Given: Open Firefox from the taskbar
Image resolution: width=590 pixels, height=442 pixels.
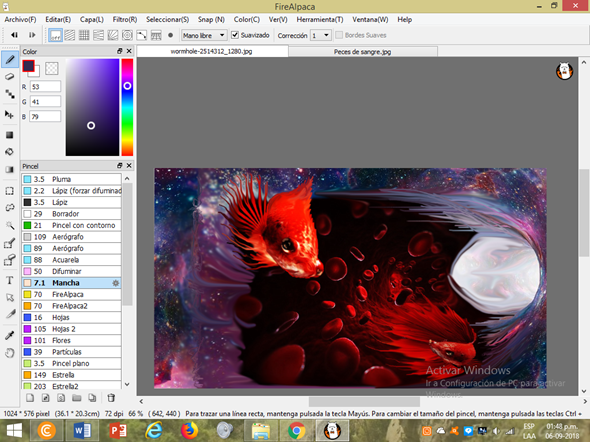Looking at the screenshot, I should [190, 431].
